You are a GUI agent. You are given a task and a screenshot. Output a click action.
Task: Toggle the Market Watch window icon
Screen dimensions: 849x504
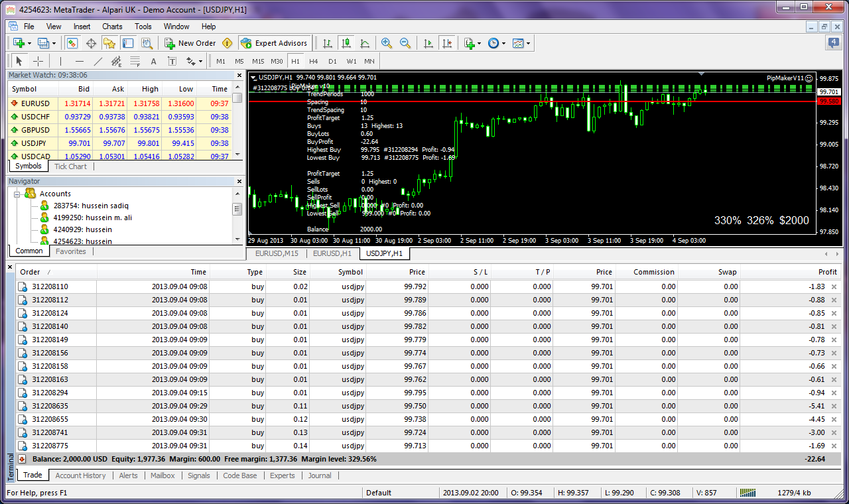72,43
